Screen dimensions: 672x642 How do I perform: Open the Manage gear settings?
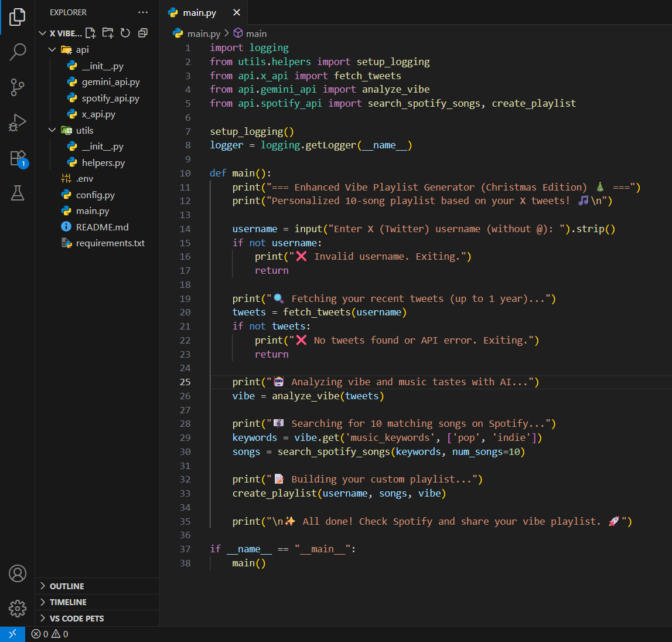(18, 608)
